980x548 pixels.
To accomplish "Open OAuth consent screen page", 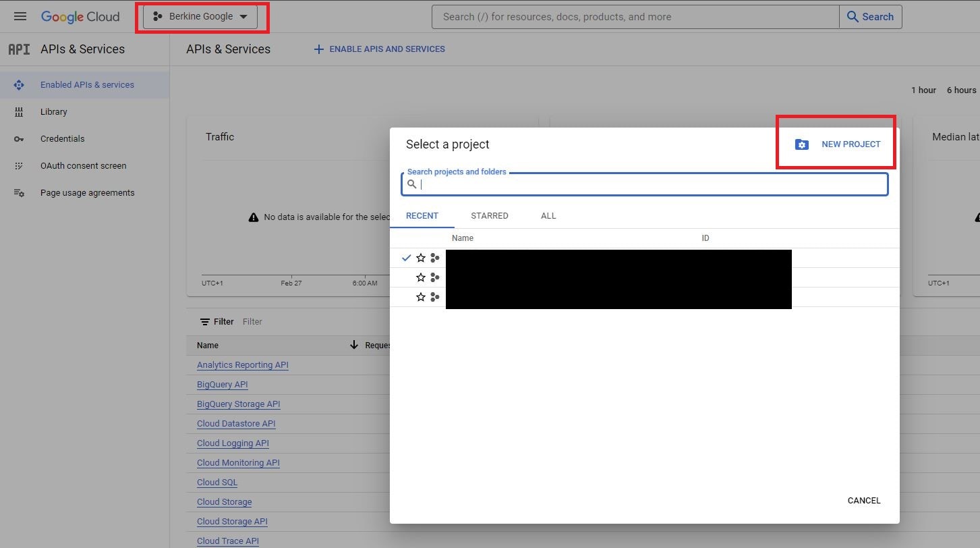I will pyautogui.click(x=83, y=166).
